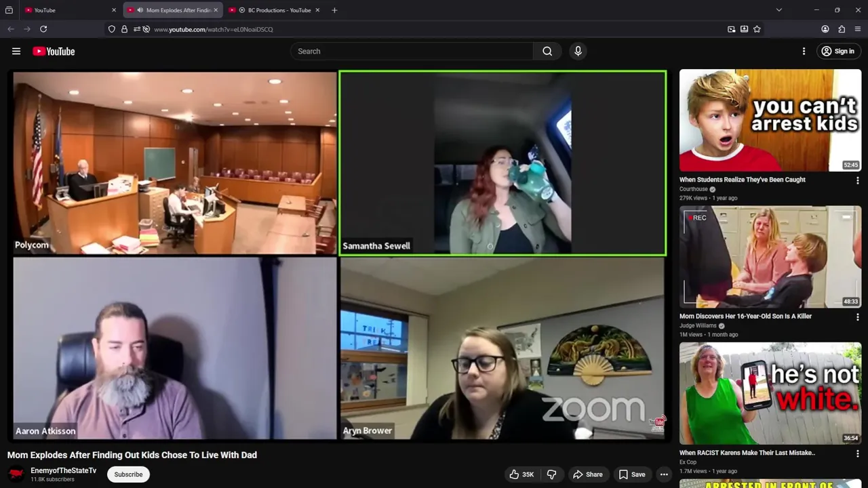Open Firefox tab history view icon
868x488 pixels.
click(x=9, y=10)
